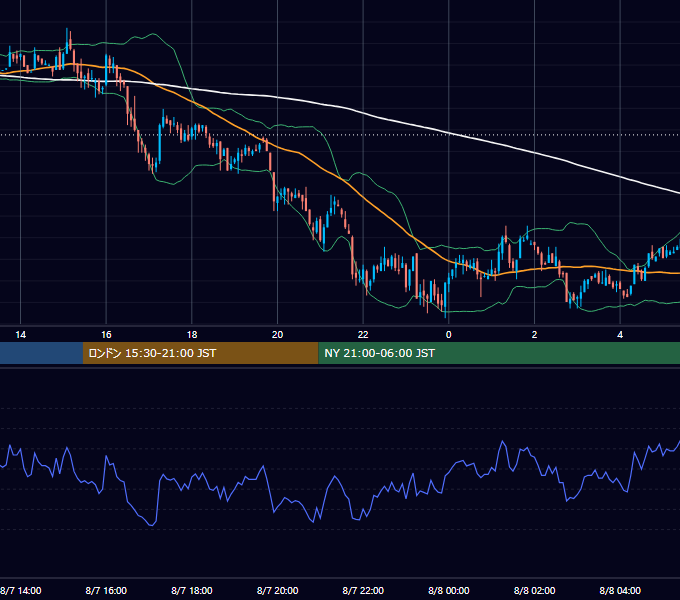Click the 8/8 02:00 time label
This screenshot has height=600, width=680.
(534, 590)
